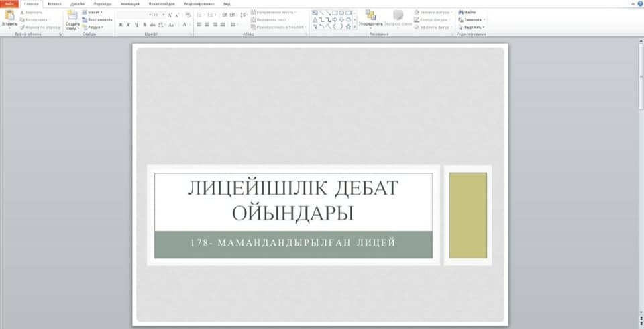
Task: Expand the Layout (Макет) dropdown
Action: [x=93, y=12]
